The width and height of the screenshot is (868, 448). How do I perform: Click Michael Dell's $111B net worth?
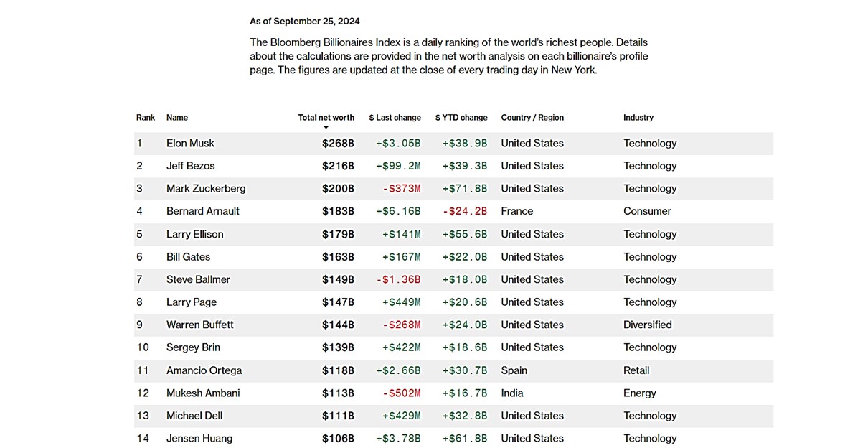pos(338,416)
